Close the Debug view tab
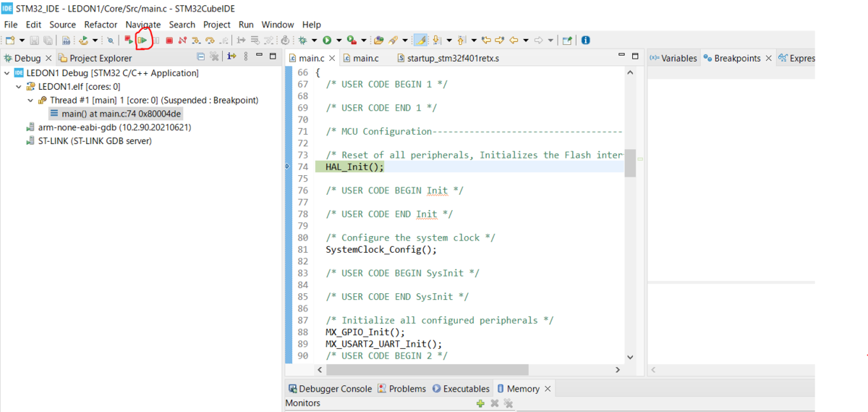The image size is (868, 412). (48, 58)
